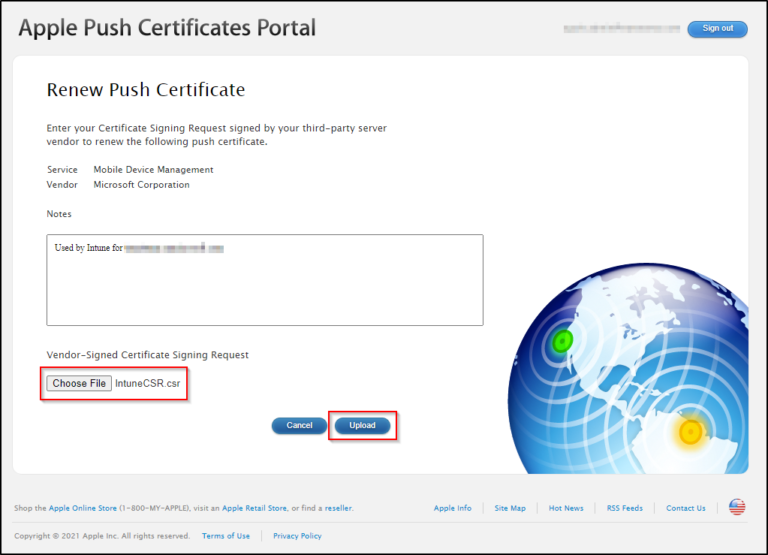Click the Sign out button

click(x=717, y=29)
